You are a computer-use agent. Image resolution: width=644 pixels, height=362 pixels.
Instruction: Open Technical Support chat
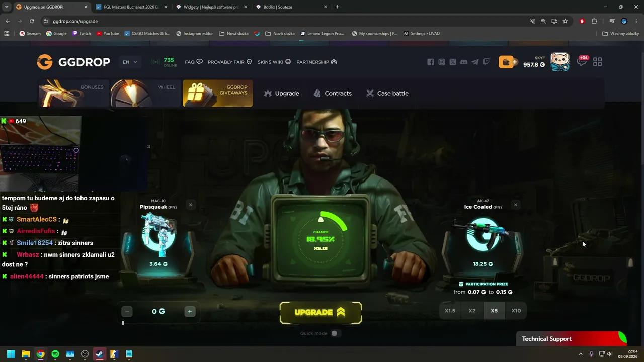coord(572,339)
